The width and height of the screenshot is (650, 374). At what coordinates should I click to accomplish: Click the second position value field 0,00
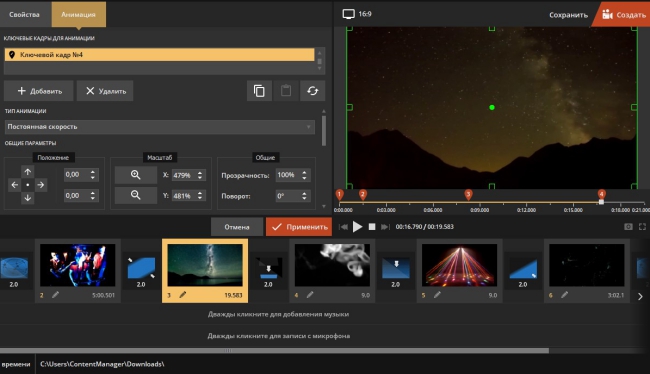(76, 195)
